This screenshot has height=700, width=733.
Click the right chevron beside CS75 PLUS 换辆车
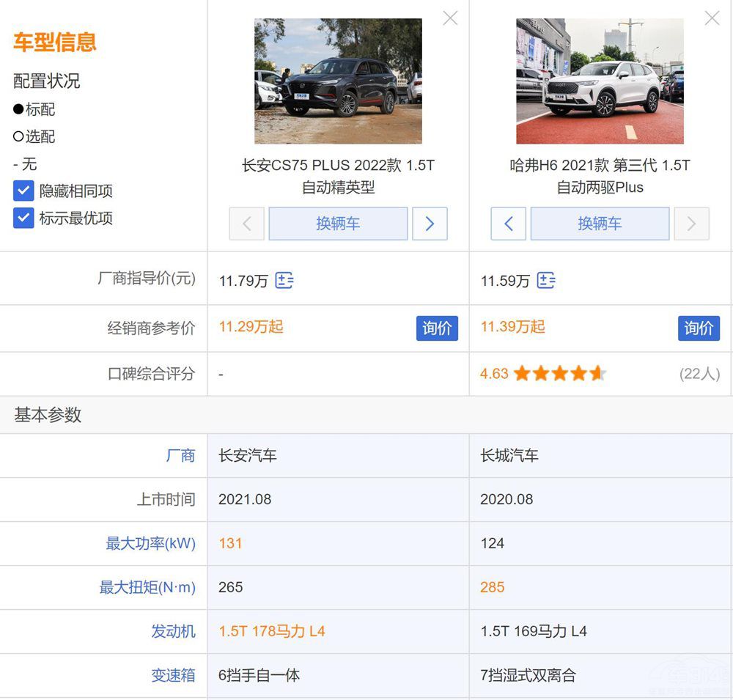(x=430, y=224)
